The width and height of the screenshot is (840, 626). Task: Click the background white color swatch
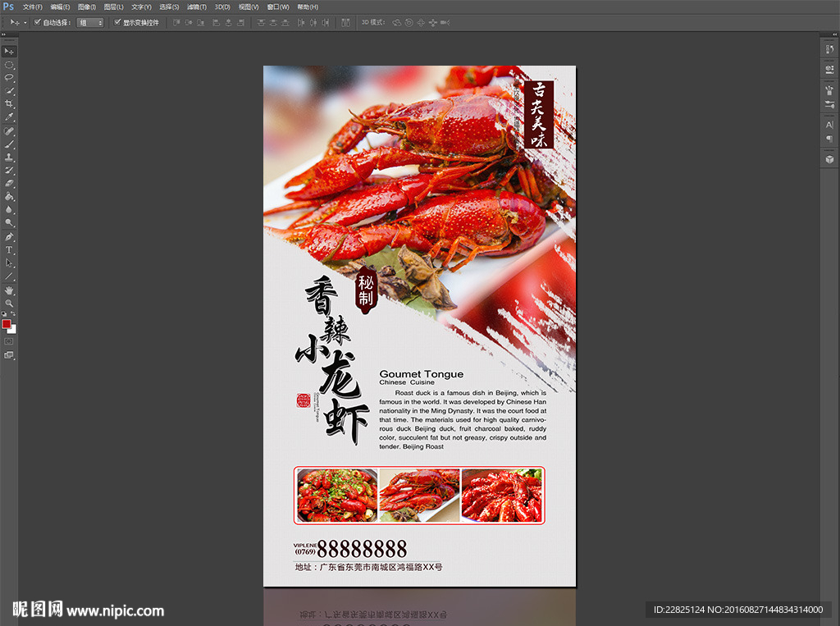pyautogui.click(x=13, y=330)
